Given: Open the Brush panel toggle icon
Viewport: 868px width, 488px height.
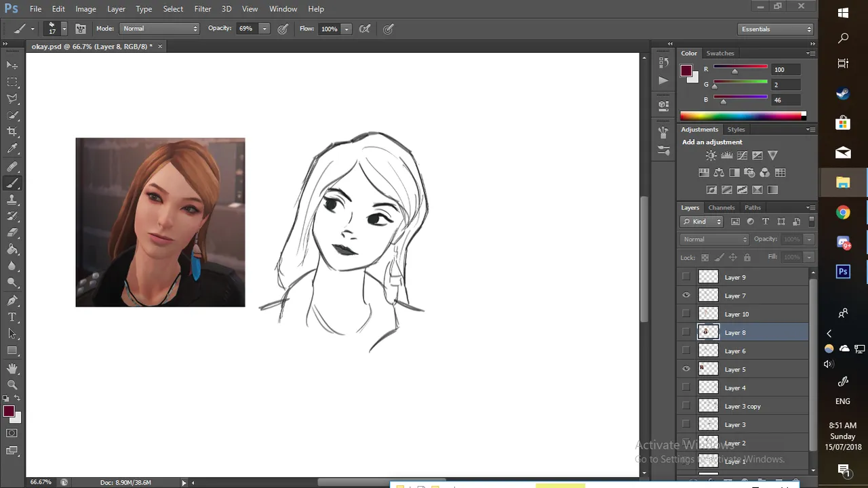Looking at the screenshot, I should (81, 29).
